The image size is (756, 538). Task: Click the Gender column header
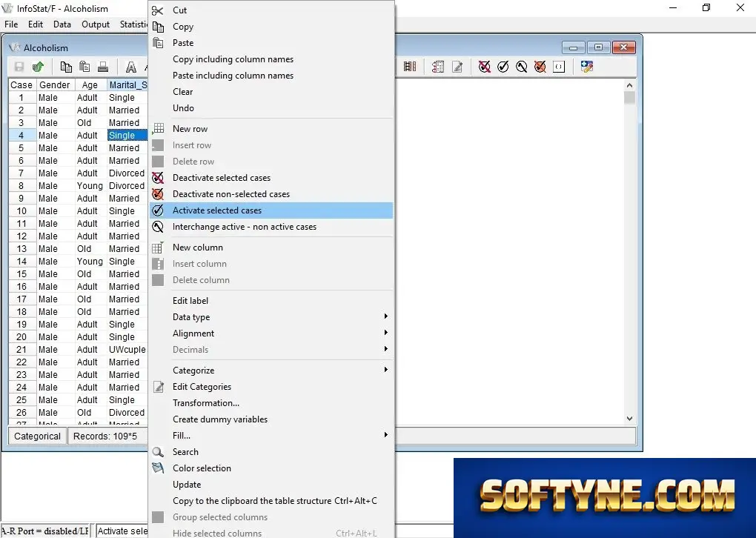pos(55,84)
